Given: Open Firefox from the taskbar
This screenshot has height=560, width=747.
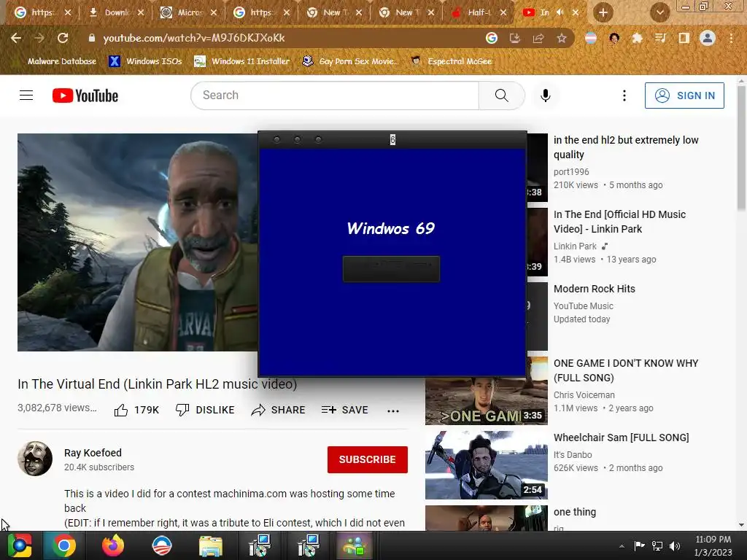Looking at the screenshot, I should coord(113,545).
